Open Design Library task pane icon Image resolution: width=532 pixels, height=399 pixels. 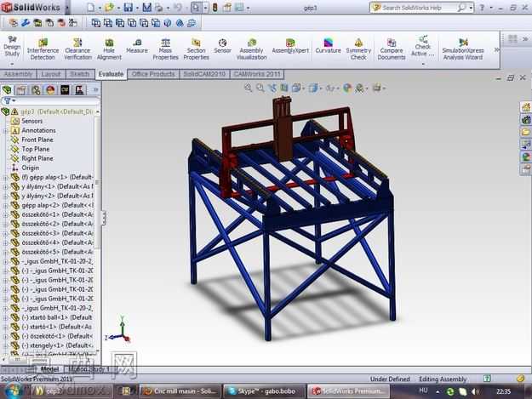[526, 119]
